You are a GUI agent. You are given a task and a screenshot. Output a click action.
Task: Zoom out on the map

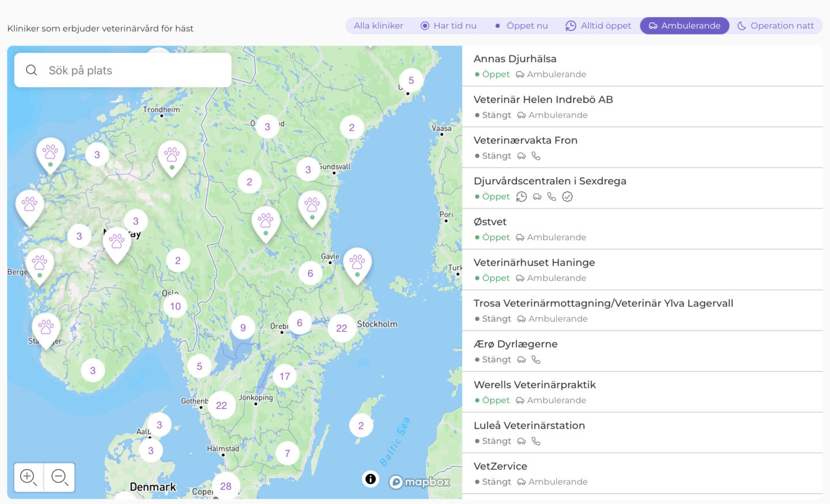[60, 477]
